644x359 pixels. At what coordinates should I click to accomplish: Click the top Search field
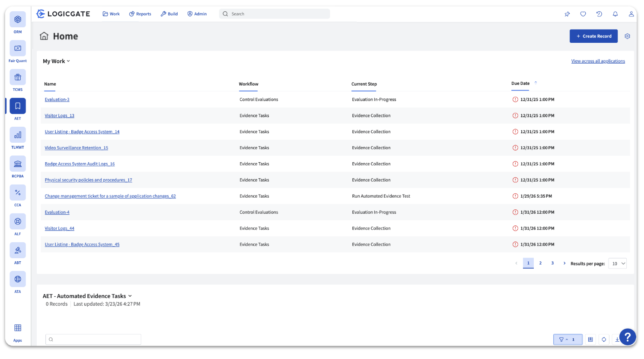277,14
